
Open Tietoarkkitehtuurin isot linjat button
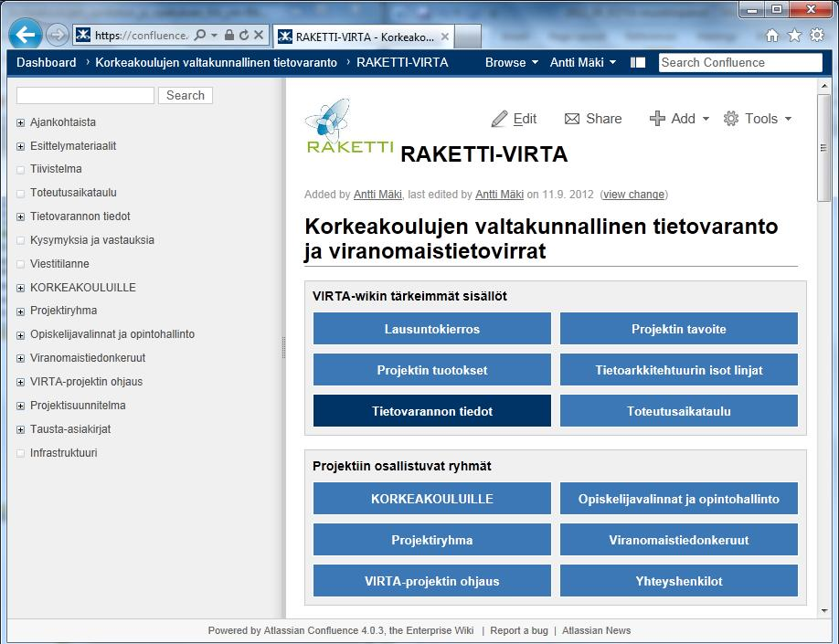[678, 370]
